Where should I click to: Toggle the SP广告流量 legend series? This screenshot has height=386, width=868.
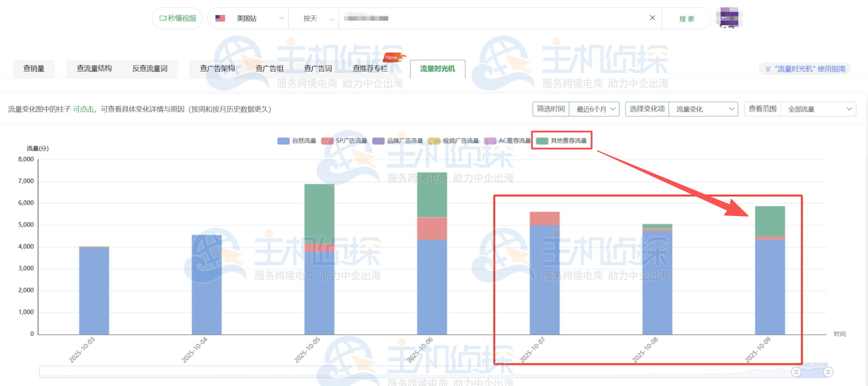pos(344,141)
